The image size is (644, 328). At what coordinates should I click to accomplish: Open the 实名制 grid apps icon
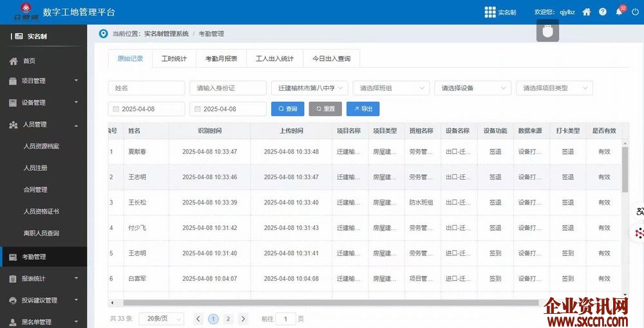(490, 12)
